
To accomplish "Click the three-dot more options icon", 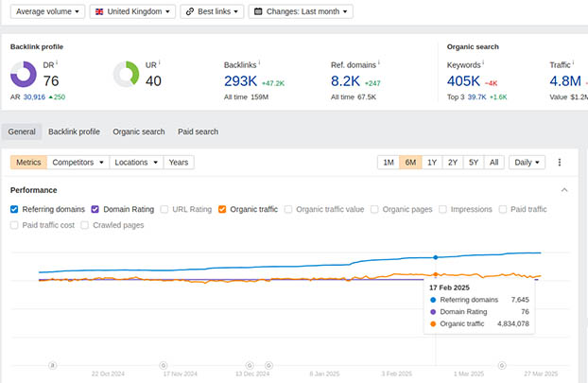I will pos(560,163).
